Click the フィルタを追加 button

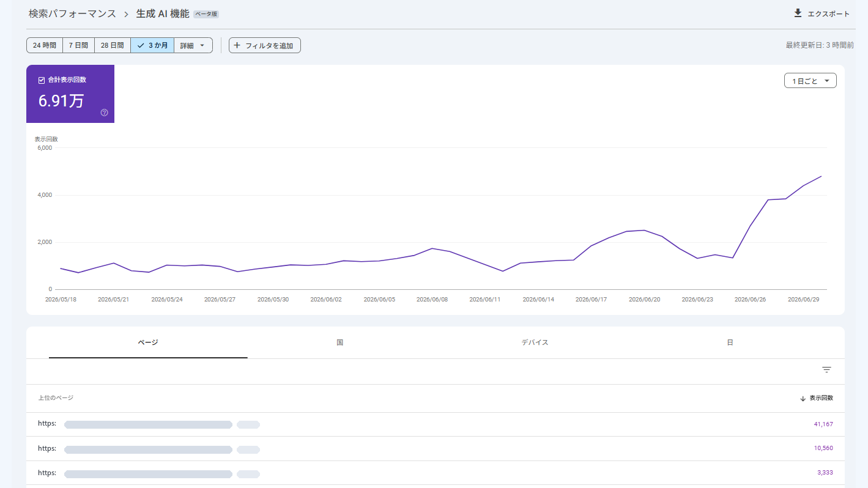[x=265, y=45]
